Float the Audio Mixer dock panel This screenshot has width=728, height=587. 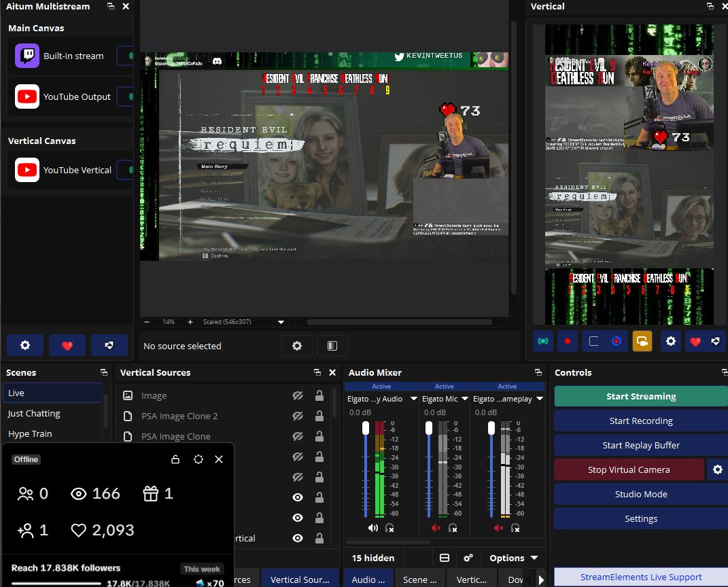point(538,372)
